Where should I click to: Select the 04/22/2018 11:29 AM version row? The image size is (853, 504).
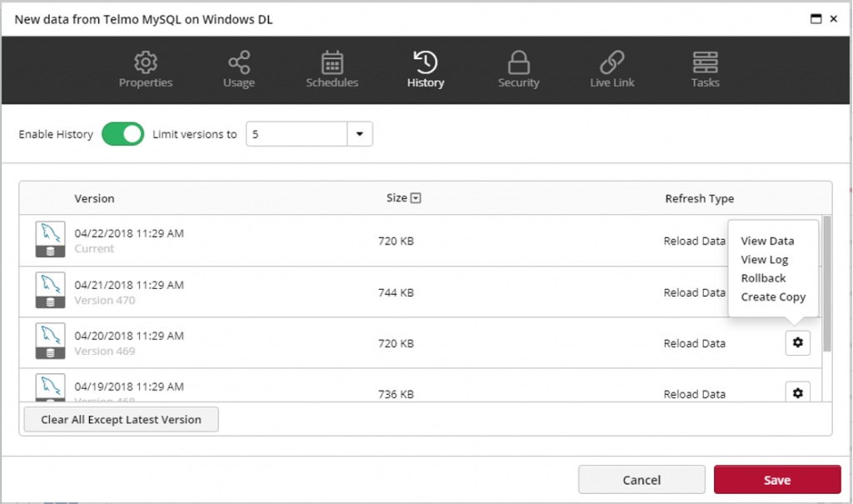pyautogui.click(x=421, y=241)
